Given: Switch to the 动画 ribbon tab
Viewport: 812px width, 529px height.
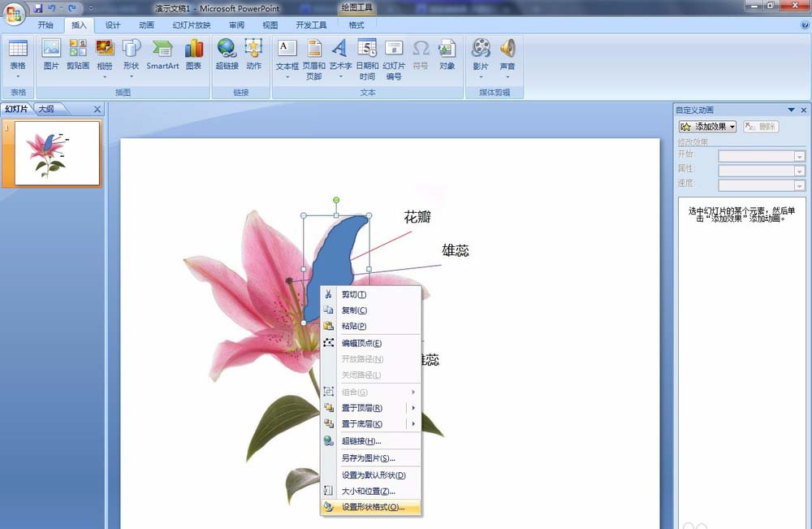Looking at the screenshot, I should pos(146,25).
